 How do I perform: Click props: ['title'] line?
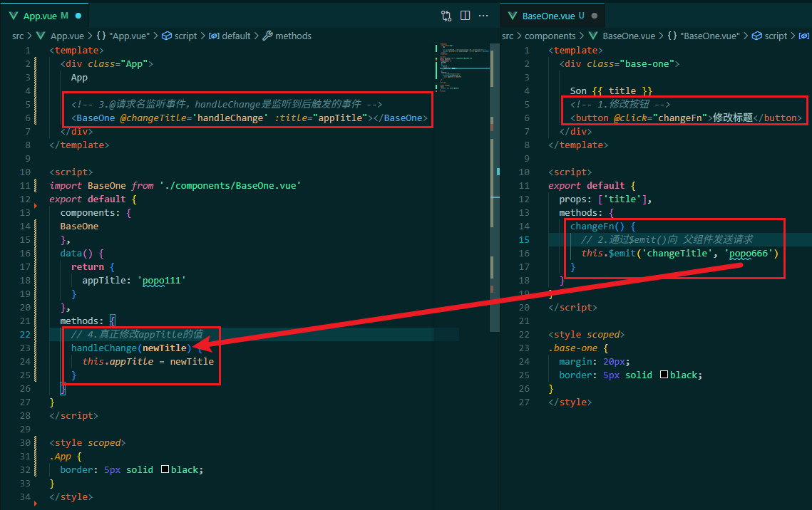coord(605,199)
